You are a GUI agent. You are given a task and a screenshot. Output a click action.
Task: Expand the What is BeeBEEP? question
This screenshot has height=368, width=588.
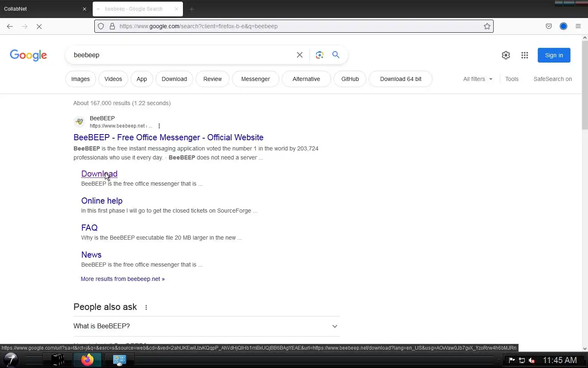pyautogui.click(x=207, y=326)
